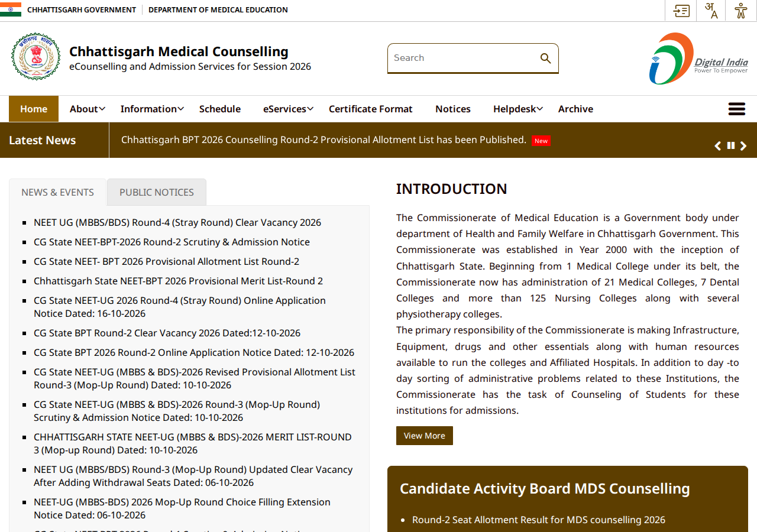Image resolution: width=757 pixels, height=532 pixels.
Task: Open Round-3 Mop-Up Scrutiny & Admission Notice link
Action: pos(177,411)
